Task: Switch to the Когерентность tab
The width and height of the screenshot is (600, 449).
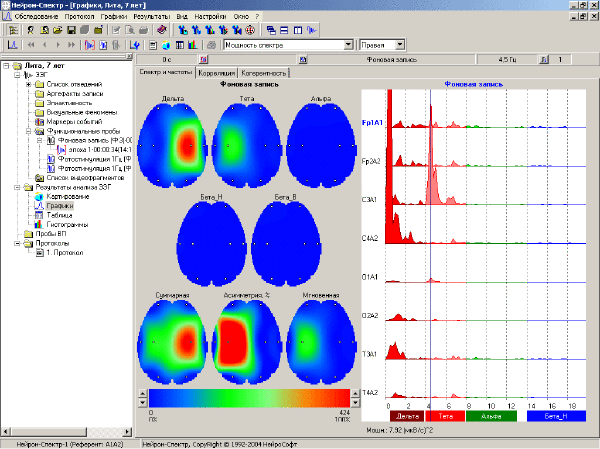Action: click(264, 73)
